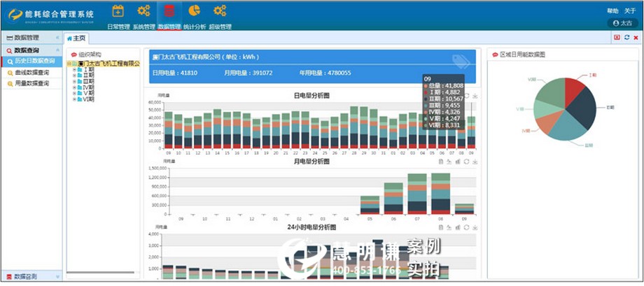
Task: Open the 超级管理 gears icon
Action: pos(220,11)
